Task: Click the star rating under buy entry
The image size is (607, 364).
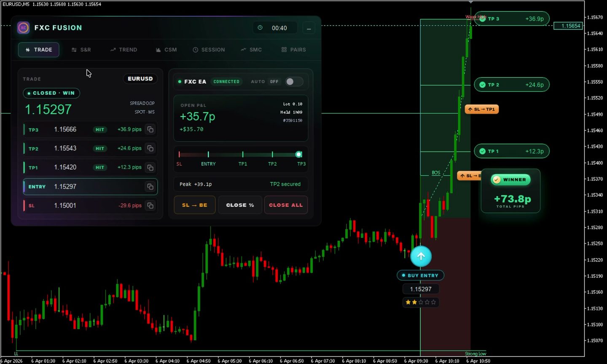Action: point(421,302)
